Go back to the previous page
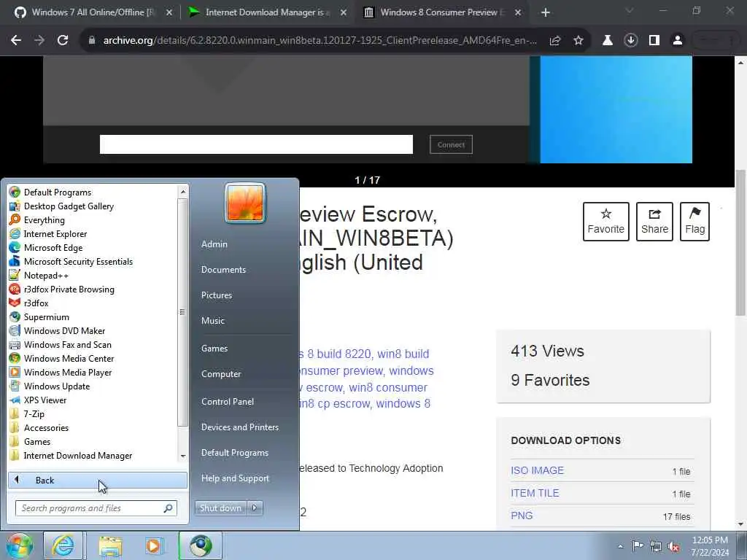 (16, 41)
